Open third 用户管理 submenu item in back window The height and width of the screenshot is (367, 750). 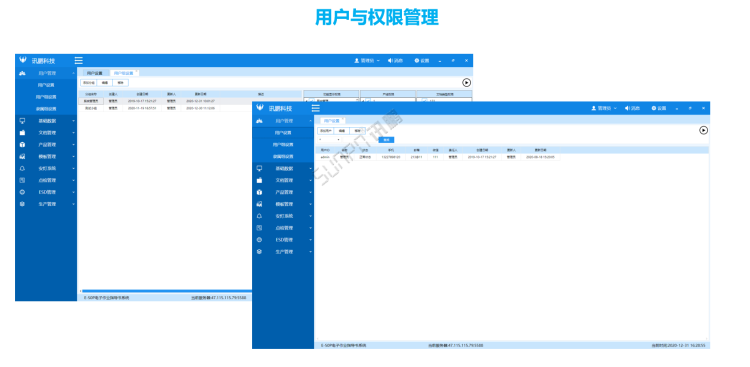click(x=46, y=109)
